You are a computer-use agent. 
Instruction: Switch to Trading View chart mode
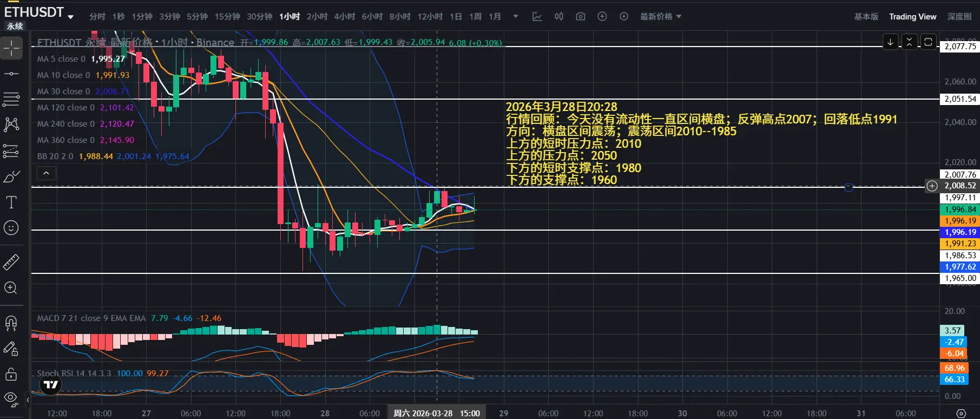[x=913, y=17]
